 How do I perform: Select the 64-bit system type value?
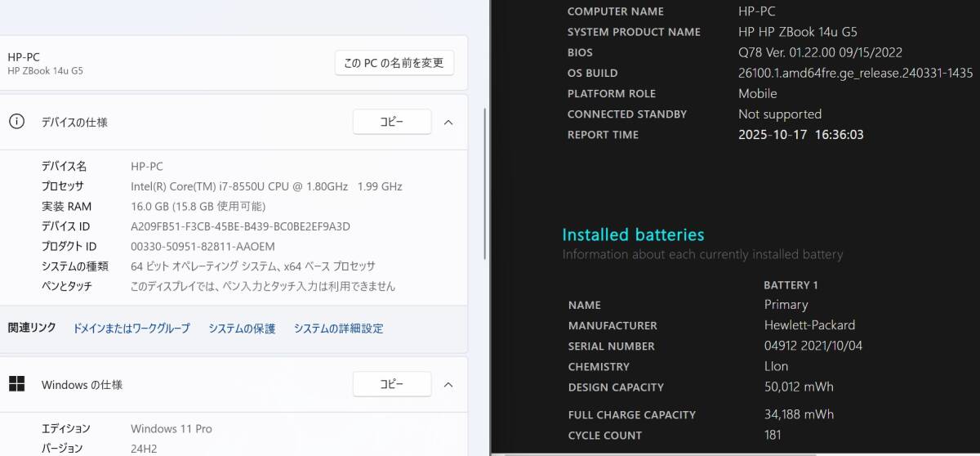253,266
